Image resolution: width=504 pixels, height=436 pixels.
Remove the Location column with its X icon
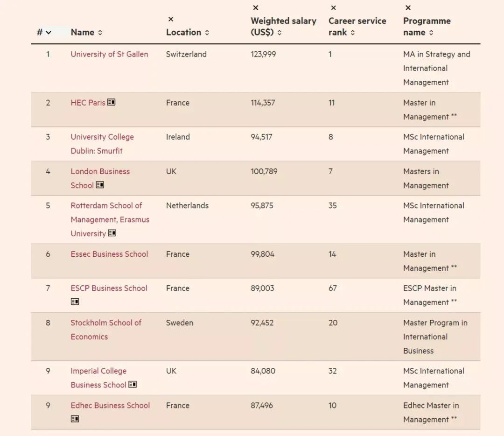(x=171, y=19)
